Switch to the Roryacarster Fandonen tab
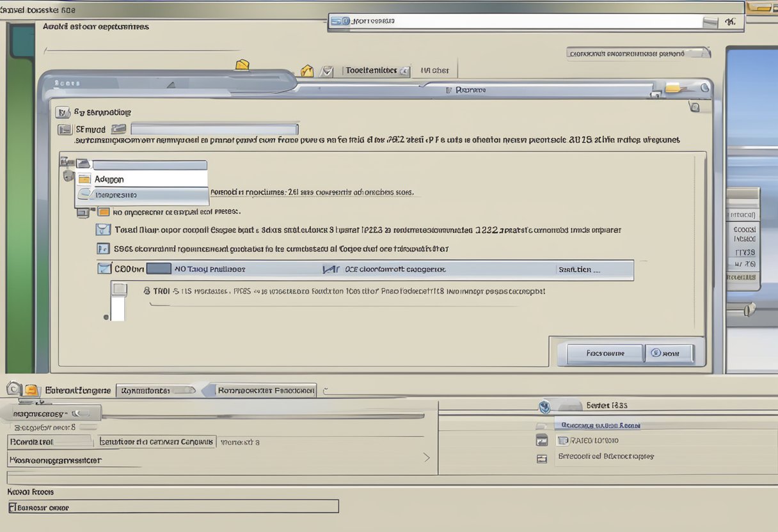 265,390
